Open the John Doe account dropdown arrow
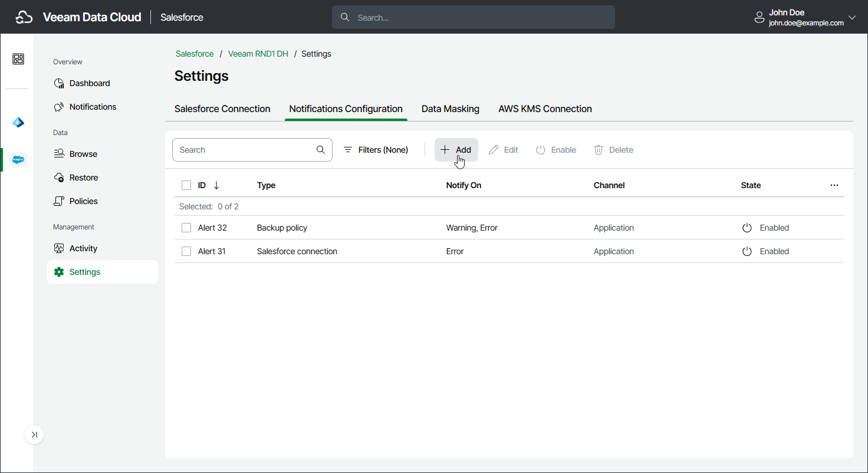Viewport: 868px width, 473px height. 852,18
